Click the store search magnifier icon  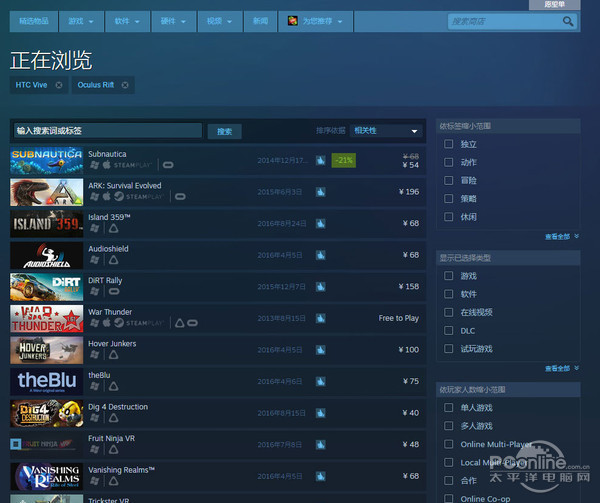tap(568, 21)
